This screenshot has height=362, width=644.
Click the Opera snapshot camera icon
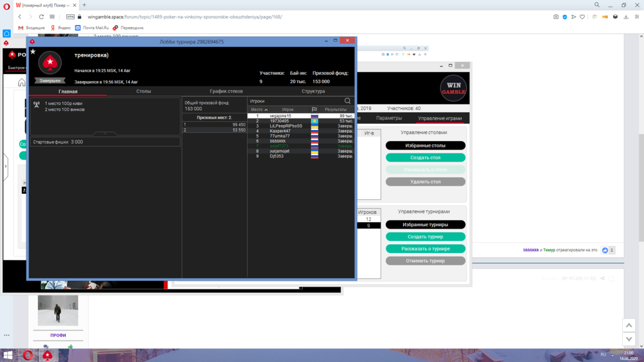[556, 17]
